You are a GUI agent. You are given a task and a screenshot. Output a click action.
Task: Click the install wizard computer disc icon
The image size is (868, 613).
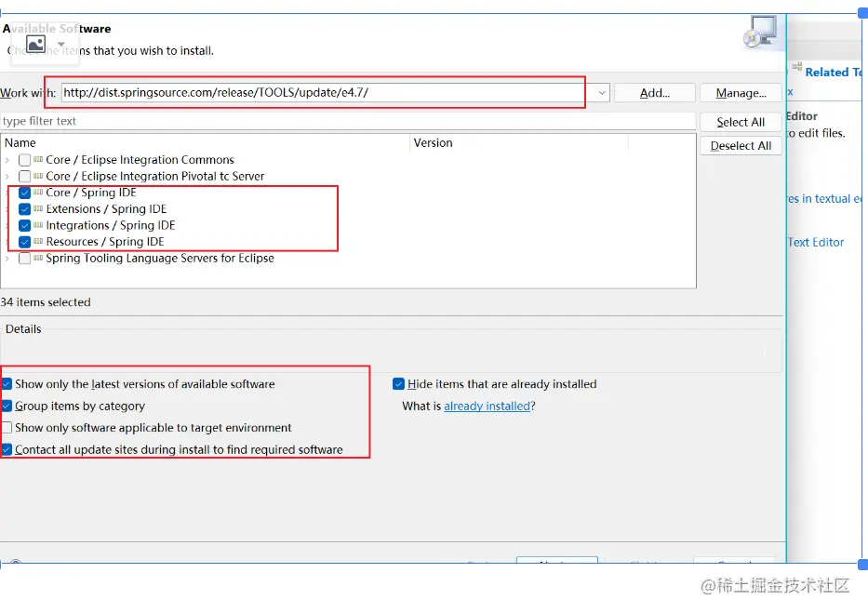click(760, 32)
